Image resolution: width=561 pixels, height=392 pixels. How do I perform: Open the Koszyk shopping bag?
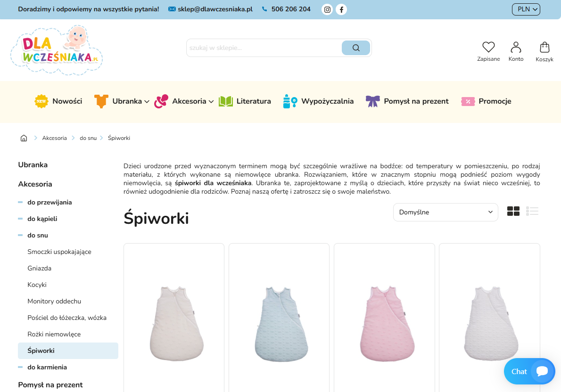pyautogui.click(x=544, y=47)
